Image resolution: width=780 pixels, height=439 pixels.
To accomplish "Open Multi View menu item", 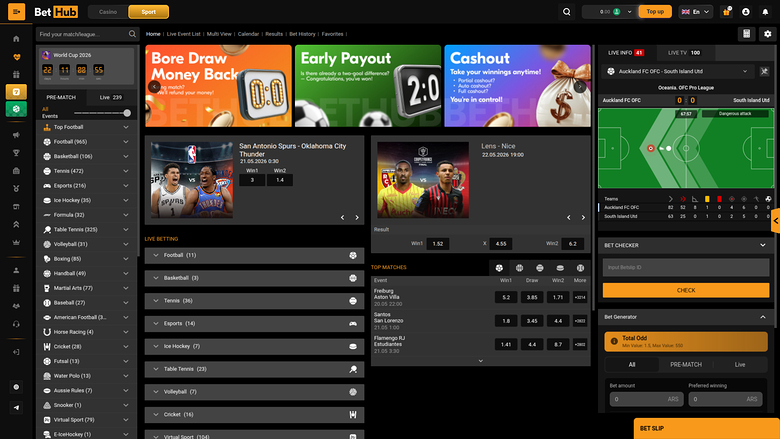I will pyautogui.click(x=219, y=34).
